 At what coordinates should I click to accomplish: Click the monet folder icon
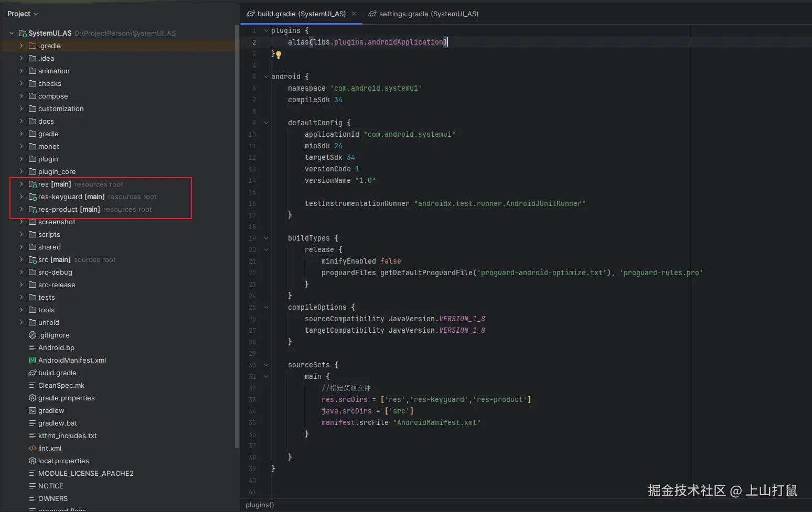pos(33,146)
